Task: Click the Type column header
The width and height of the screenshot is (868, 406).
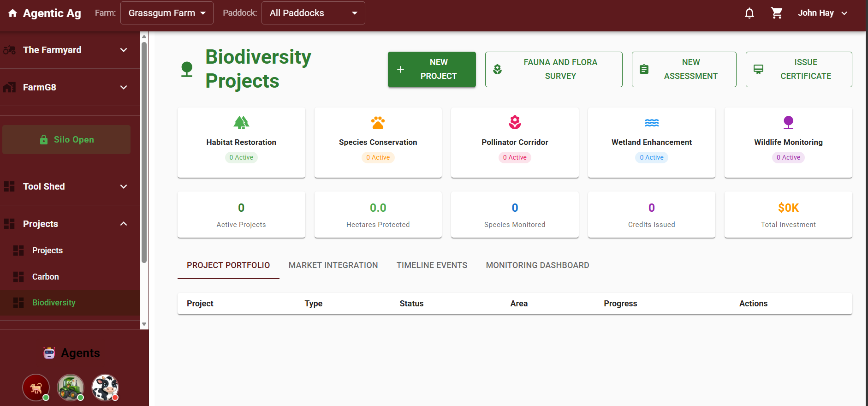Action: 314,304
